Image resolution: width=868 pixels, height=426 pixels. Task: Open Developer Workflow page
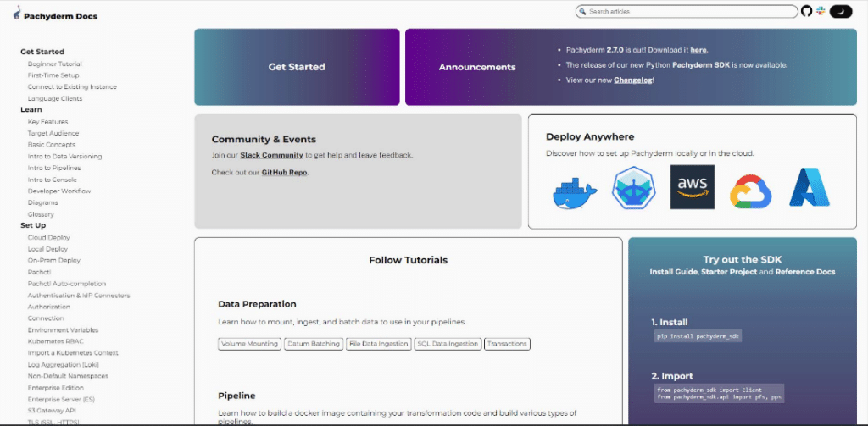59,191
